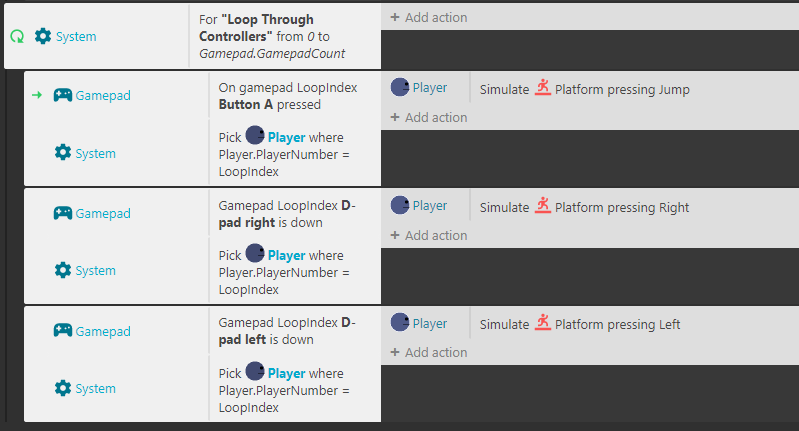Add action below Platform pressing Left
Viewport: 799px width, 431px height.
[429, 352]
